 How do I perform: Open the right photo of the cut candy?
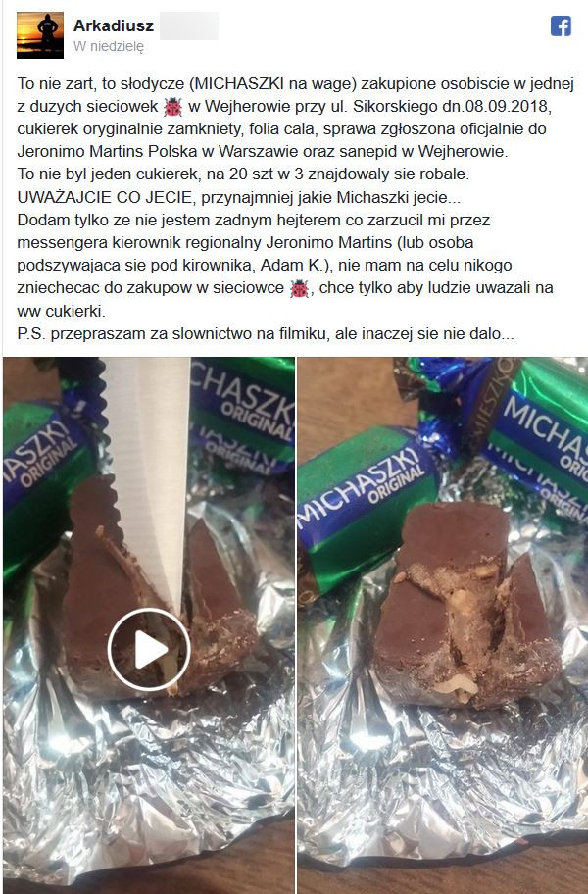(443, 624)
